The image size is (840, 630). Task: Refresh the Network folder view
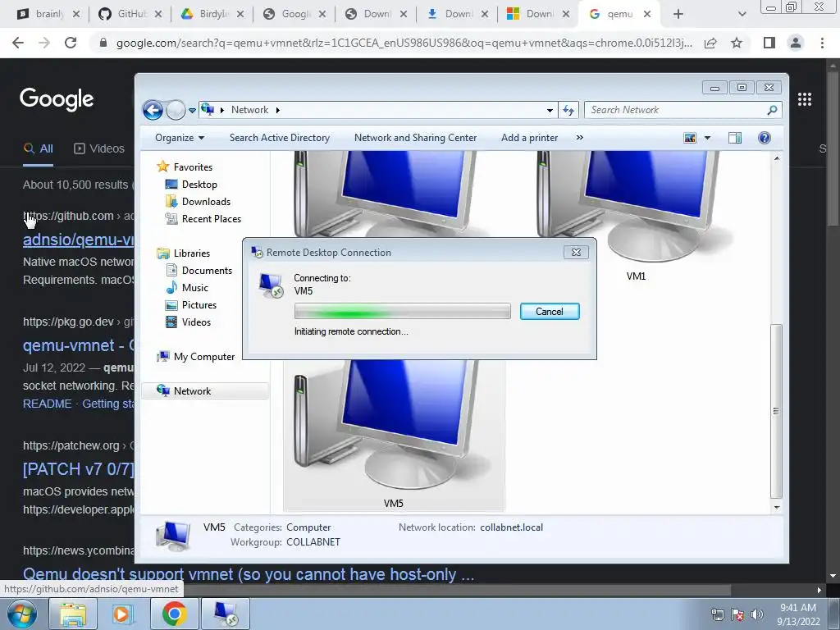[x=568, y=111]
